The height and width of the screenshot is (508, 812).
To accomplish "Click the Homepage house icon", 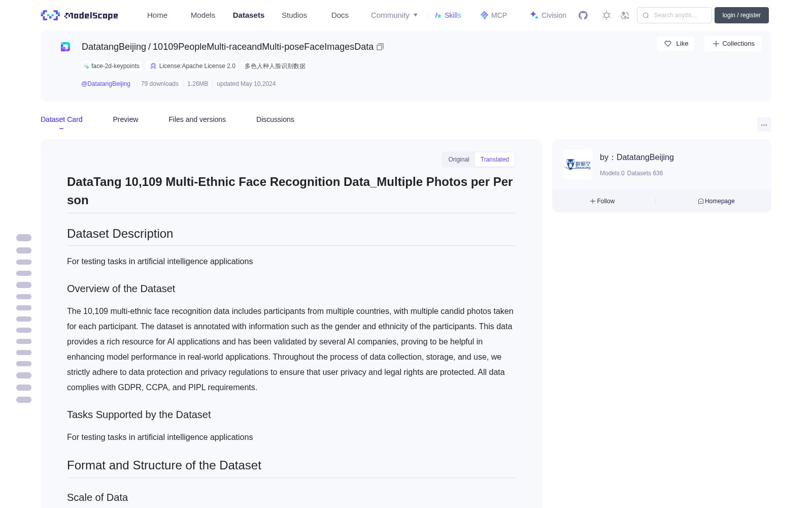I will tap(701, 201).
